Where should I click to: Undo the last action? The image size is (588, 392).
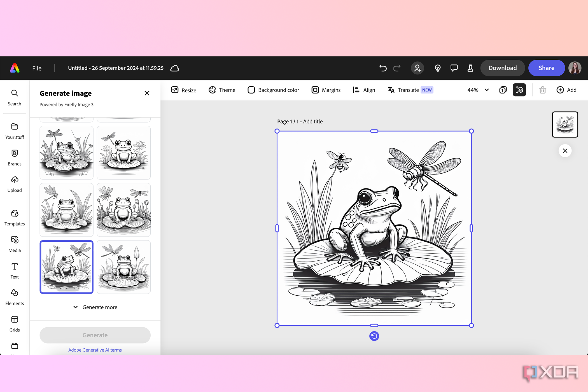pyautogui.click(x=383, y=68)
